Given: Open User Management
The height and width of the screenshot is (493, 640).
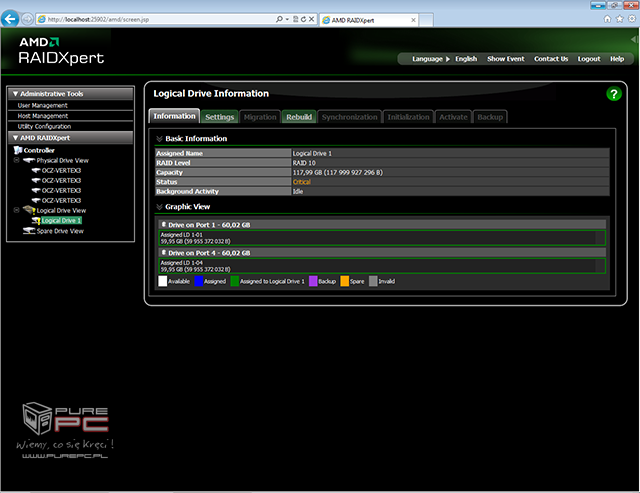Looking at the screenshot, I should [42, 105].
